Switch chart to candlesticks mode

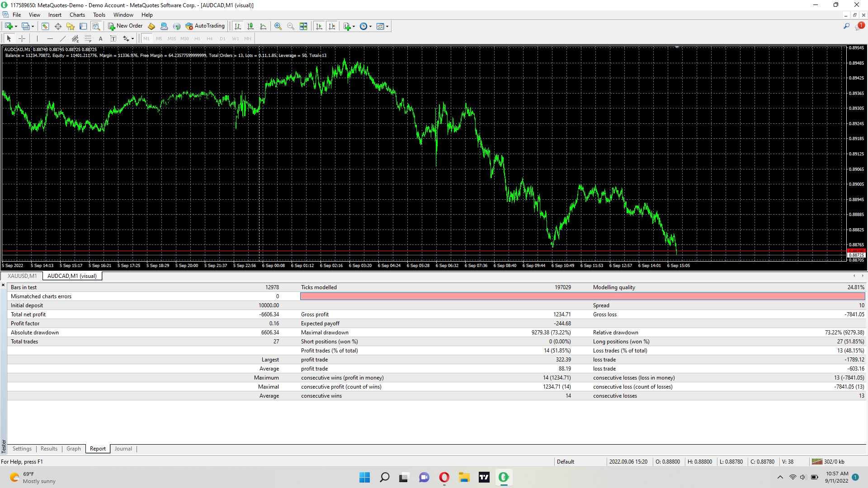click(250, 26)
